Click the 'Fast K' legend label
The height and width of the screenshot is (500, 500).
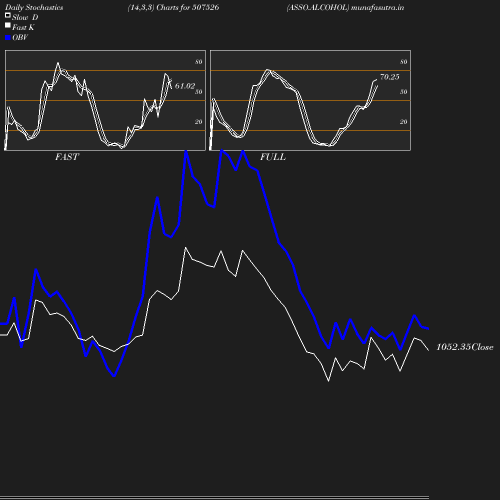(x=23, y=27)
